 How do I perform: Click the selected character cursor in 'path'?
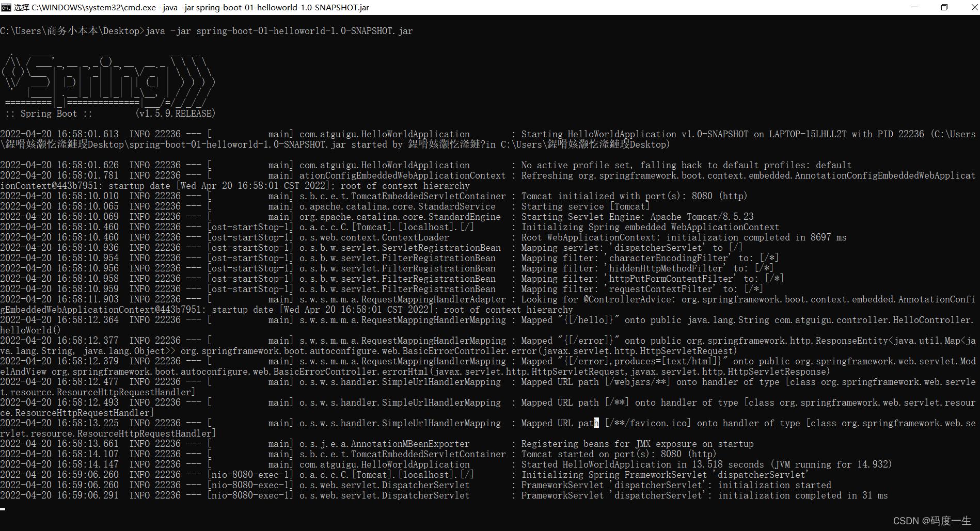(x=596, y=423)
